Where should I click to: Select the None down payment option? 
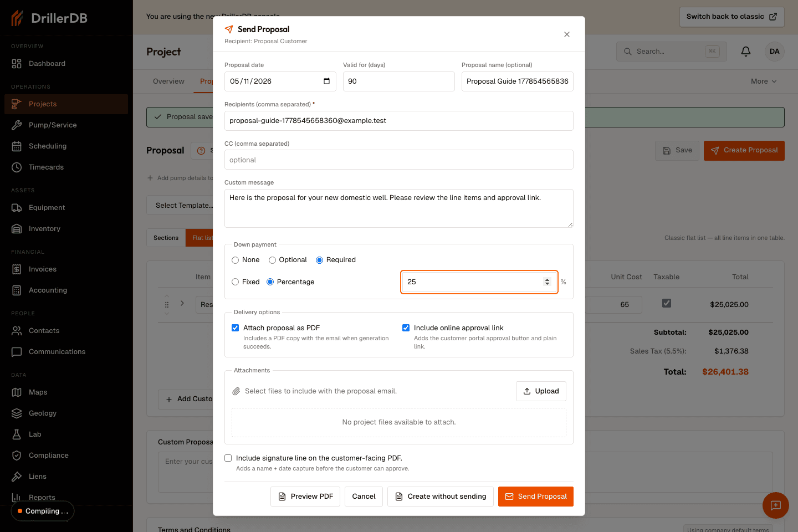235,260
